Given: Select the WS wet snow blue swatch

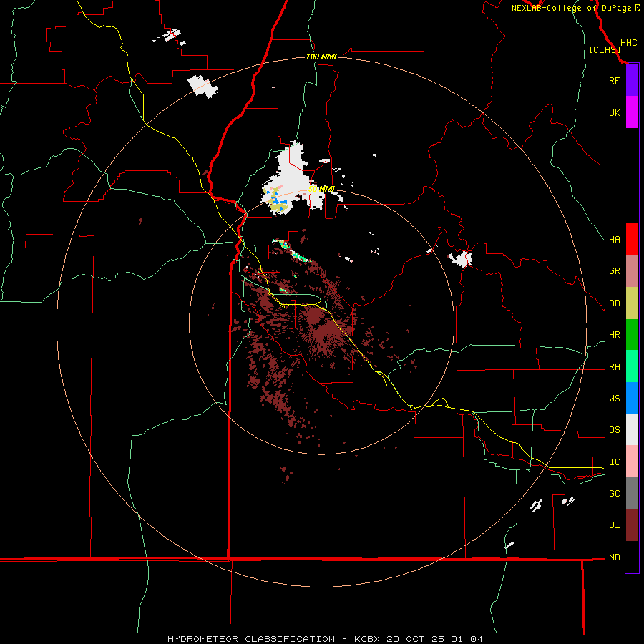Looking at the screenshot, I should (632, 398).
